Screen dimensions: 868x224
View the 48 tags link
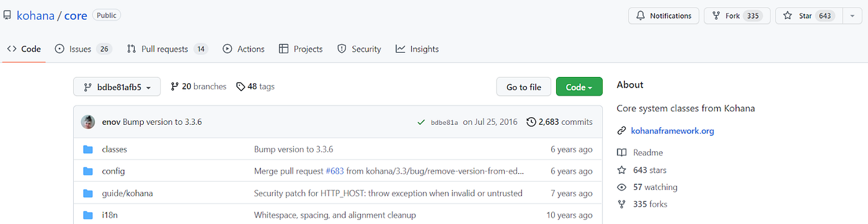[x=255, y=87]
